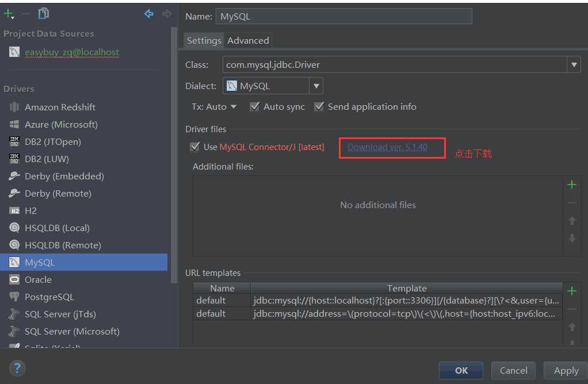
Task: Click the green plus add data source icon
Action: (8, 14)
